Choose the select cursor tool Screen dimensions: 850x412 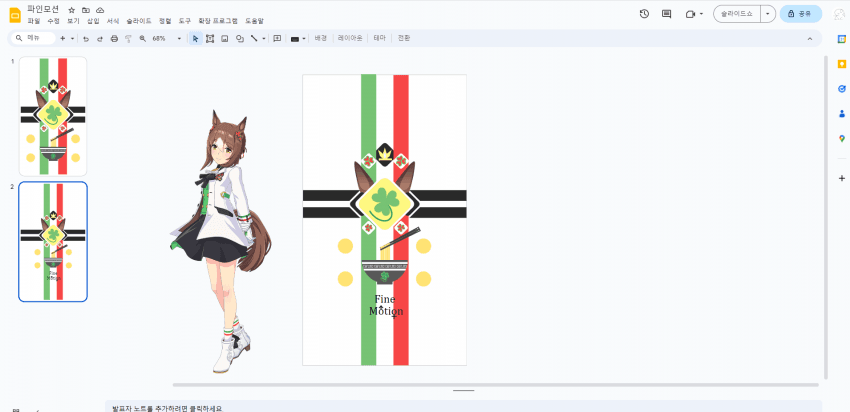[x=196, y=38]
